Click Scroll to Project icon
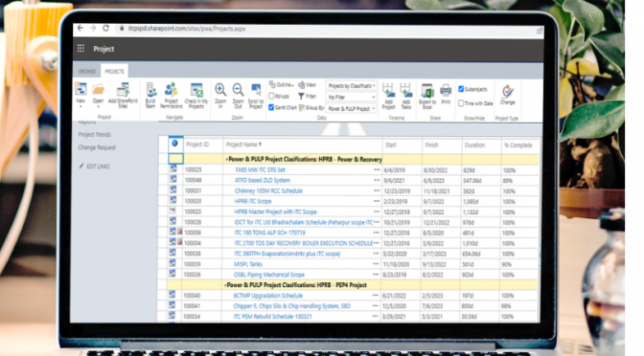 [x=256, y=90]
